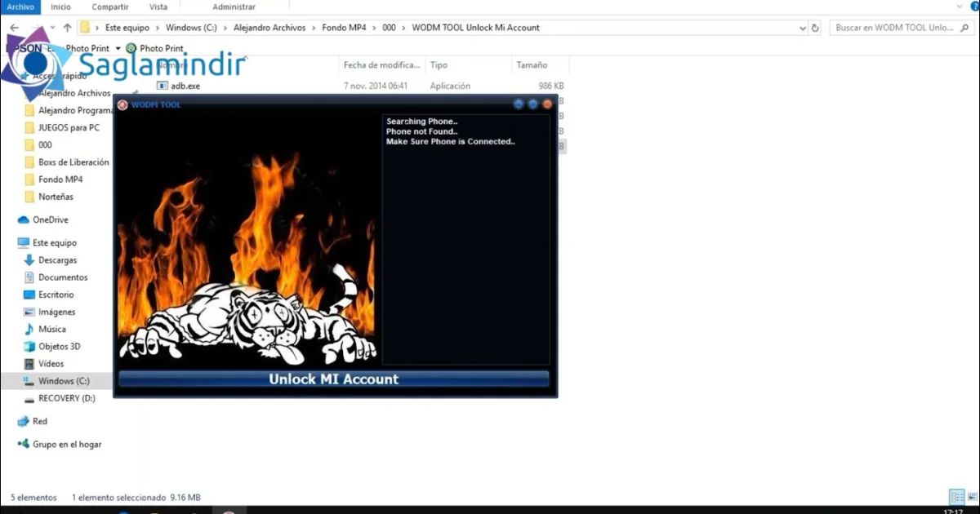Refresh the Explorer folder view
The height and width of the screenshot is (514, 980).
click(x=815, y=28)
